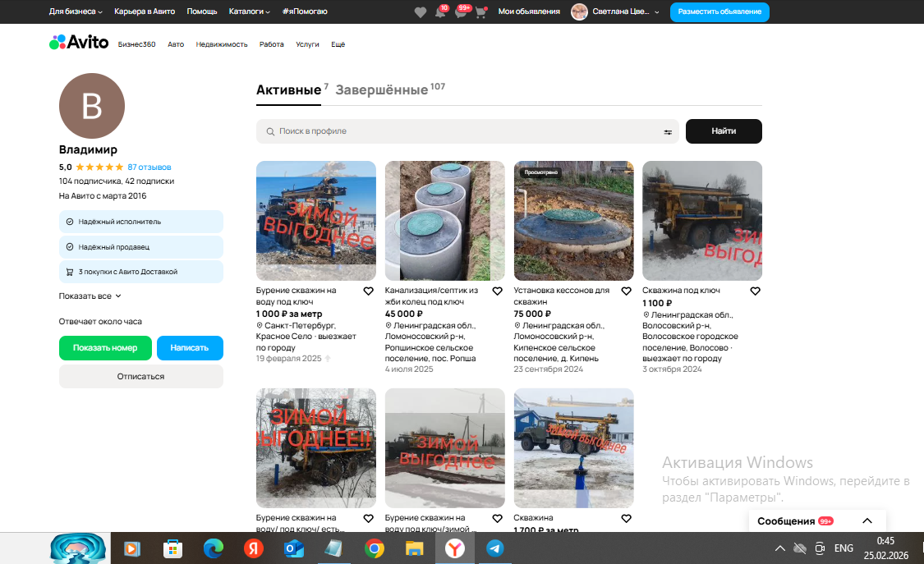The width and height of the screenshot is (924, 564).
Task: Open 'Бурение скважин на воду' listing thumbnail
Action: pos(316,221)
